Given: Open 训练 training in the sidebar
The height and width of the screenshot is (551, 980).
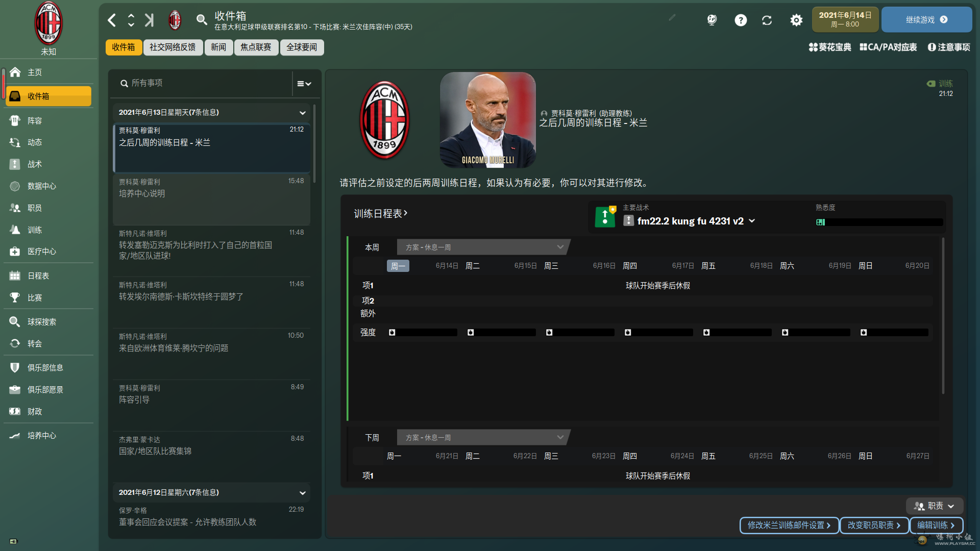Looking at the screenshot, I should (x=48, y=230).
